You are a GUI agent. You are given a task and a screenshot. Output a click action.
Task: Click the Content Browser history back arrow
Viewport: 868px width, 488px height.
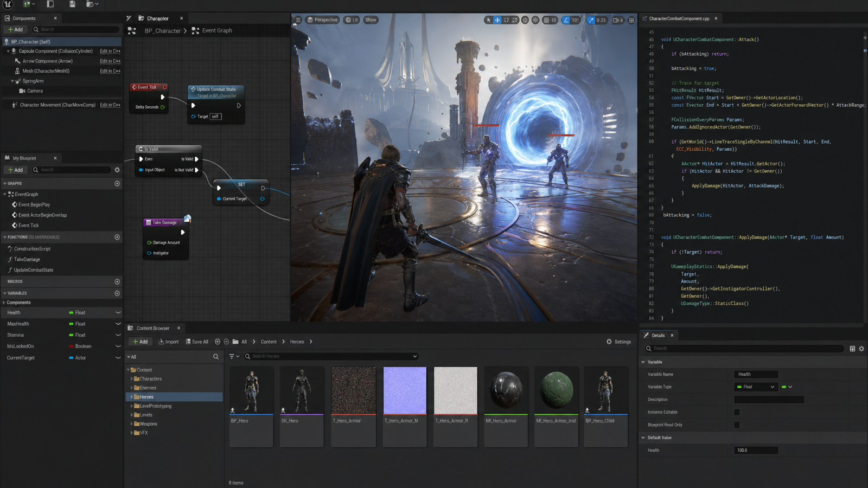(218, 342)
